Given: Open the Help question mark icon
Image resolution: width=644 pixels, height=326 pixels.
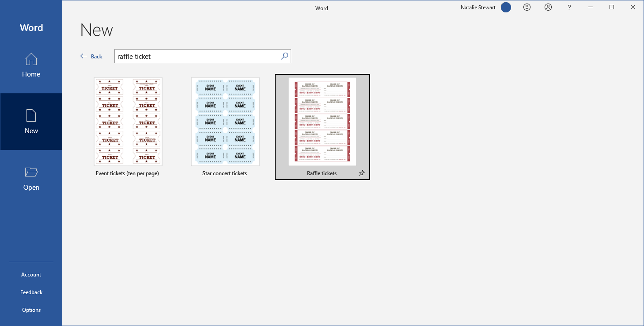Looking at the screenshot, I should pos(569,7).
